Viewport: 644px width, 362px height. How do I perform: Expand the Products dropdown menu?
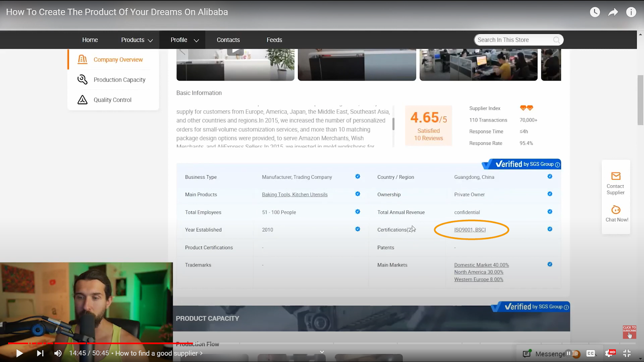pos(137,40)
